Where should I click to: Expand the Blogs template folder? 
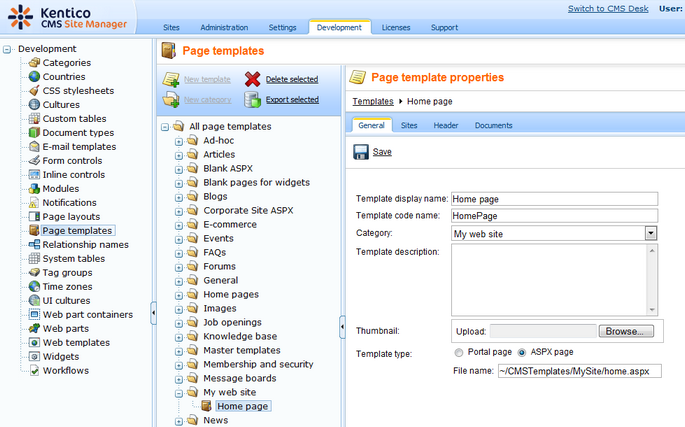179,197
